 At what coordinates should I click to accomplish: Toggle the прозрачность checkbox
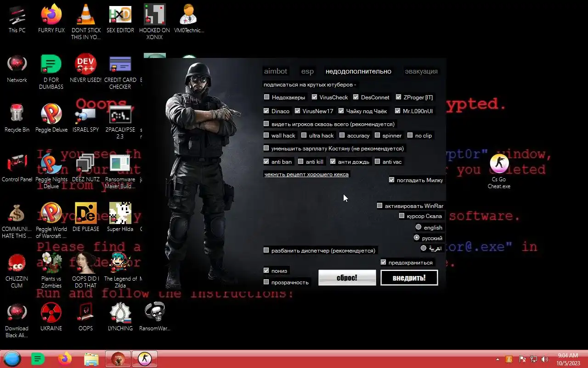pos(266,282)
